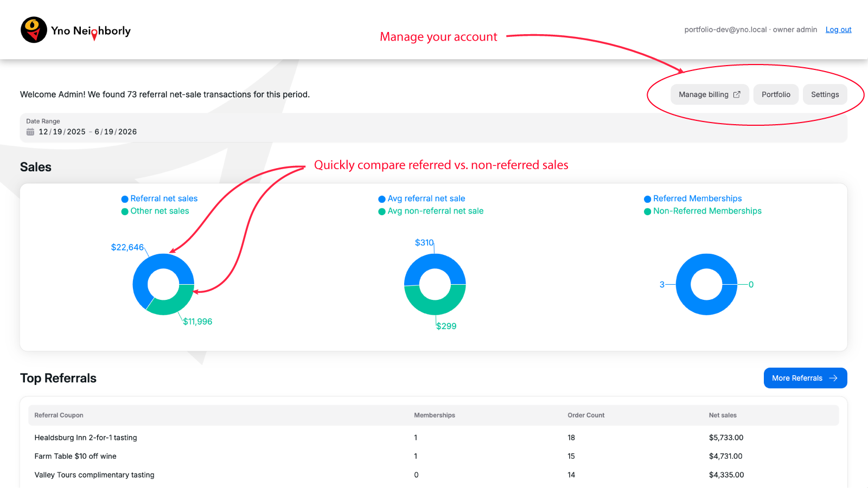868x488 pixels.
Task: Select the Other net sales legend label
Action: coord(159,211)
